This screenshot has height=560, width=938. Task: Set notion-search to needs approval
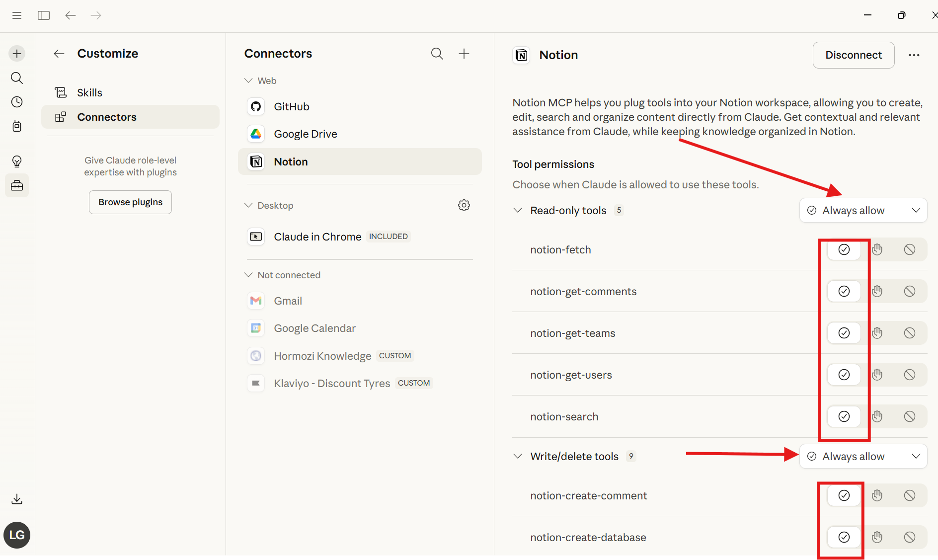pyautogui.click(x=877, y=416)
